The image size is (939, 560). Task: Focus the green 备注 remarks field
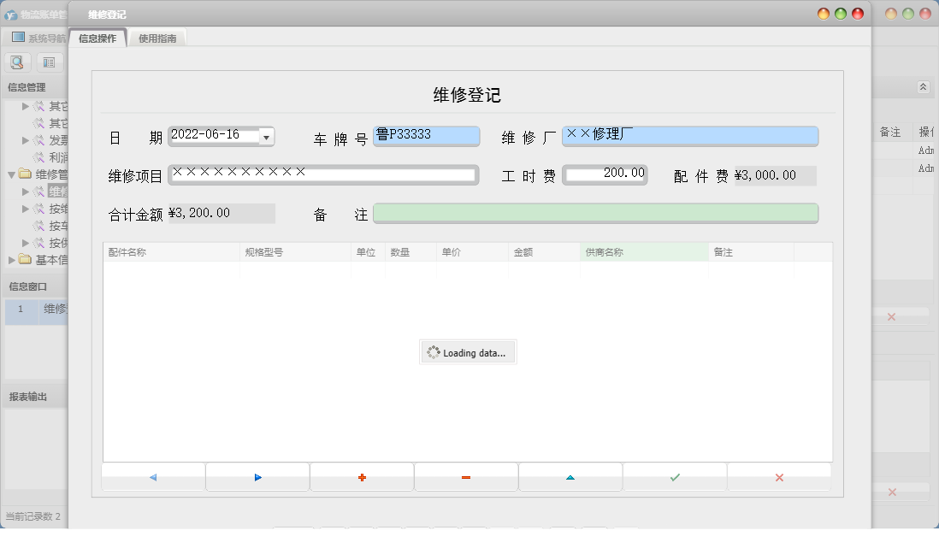(x=595, y=214)
